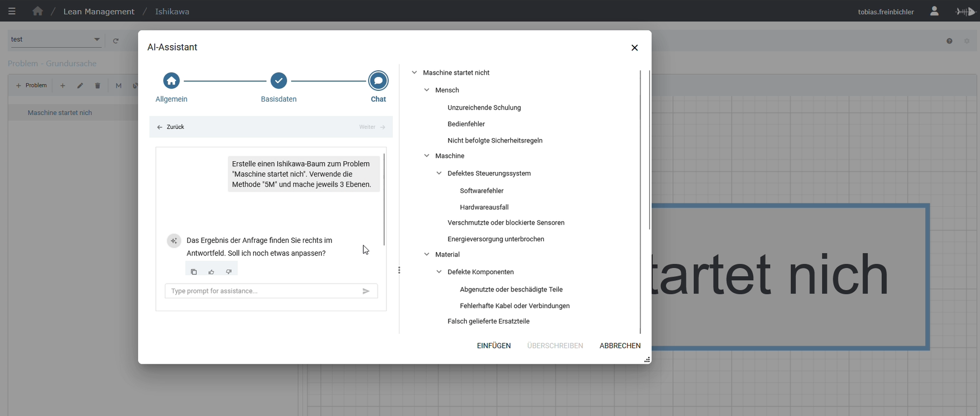
Task: Collapse the Defektes Steuerungssystem node
Action: coord(439,174)
